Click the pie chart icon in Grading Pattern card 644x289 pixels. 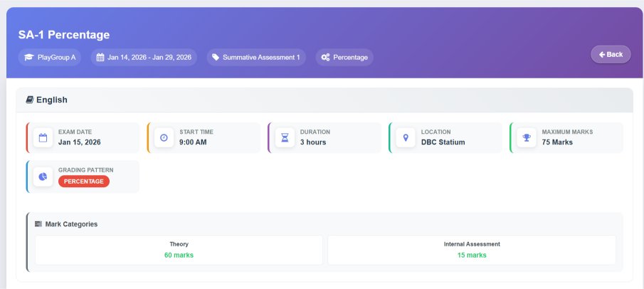pyautogui.click(x=43, y=176)
